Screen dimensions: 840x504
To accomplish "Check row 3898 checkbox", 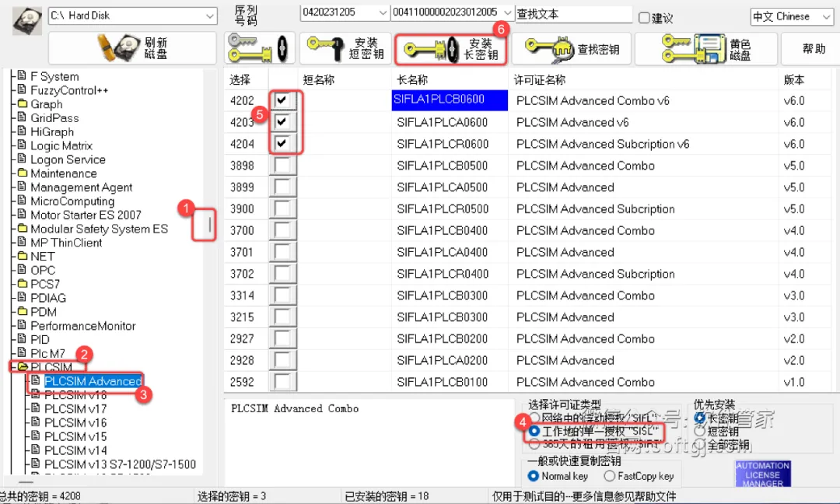I will tap(282, 165).
